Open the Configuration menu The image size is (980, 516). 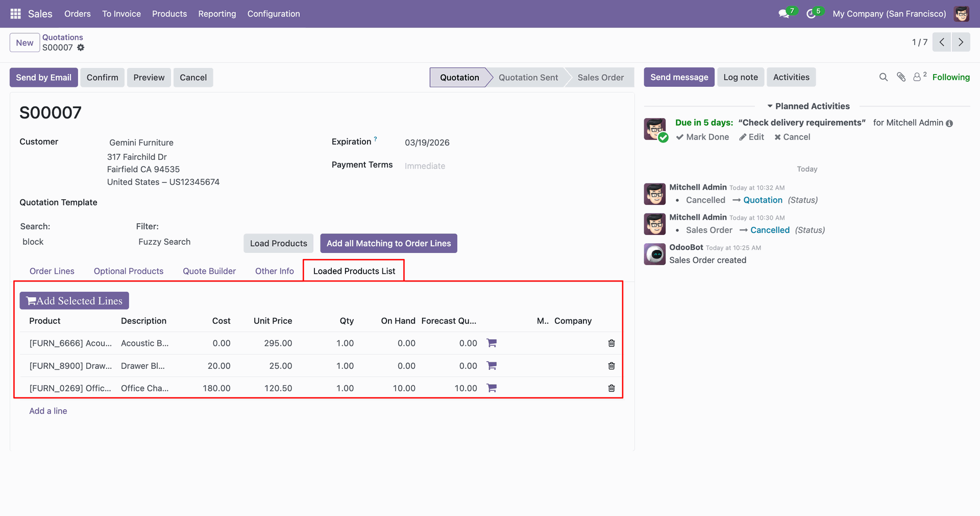click(274, 14)
